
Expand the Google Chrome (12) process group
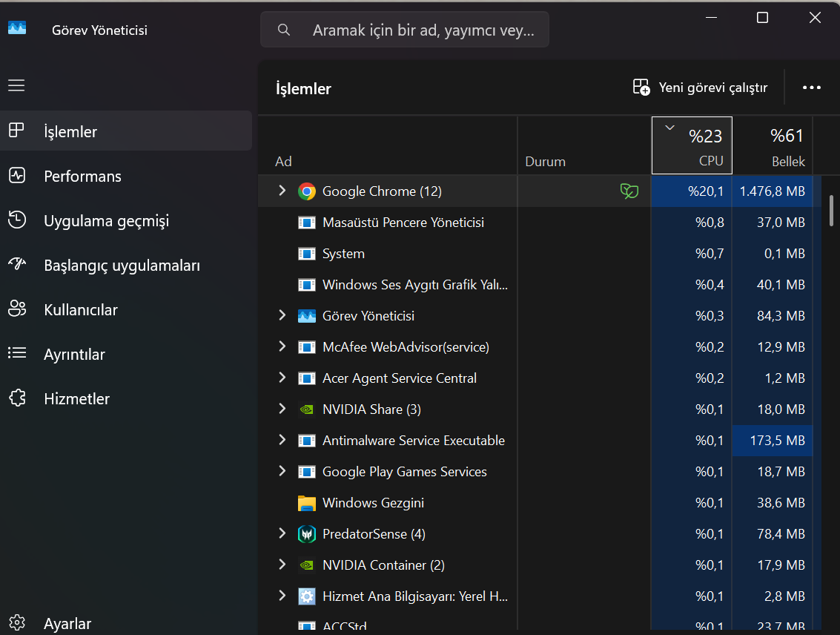(282, 191)
